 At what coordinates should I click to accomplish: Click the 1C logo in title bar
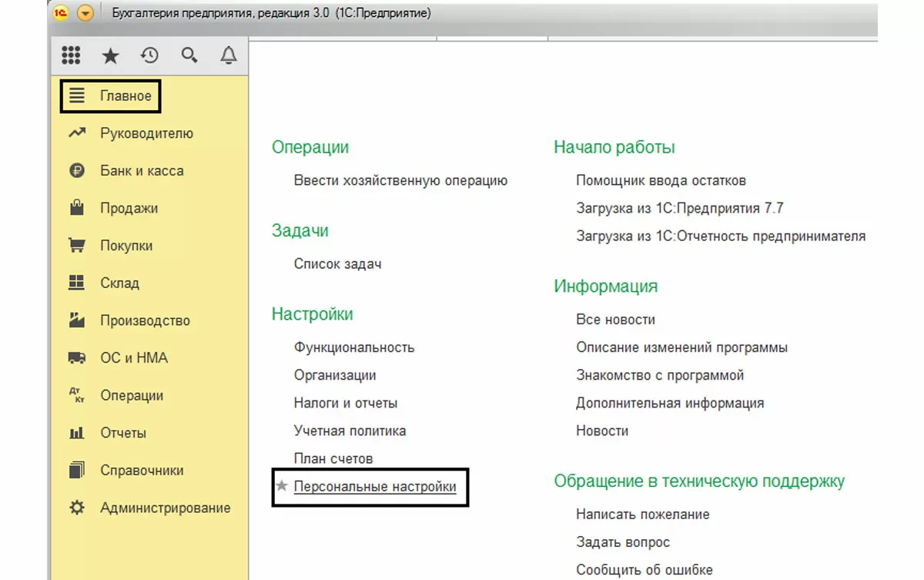62,13
